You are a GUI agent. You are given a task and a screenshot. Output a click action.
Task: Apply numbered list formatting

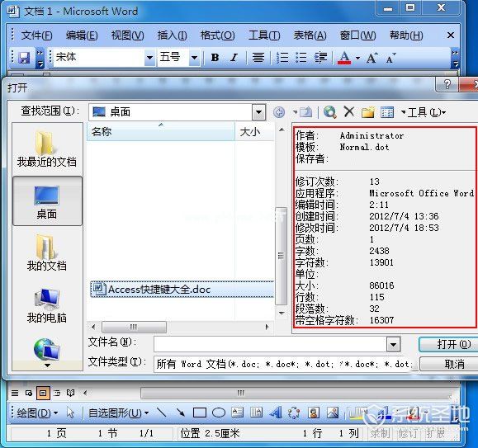click(x=282, y=57)
